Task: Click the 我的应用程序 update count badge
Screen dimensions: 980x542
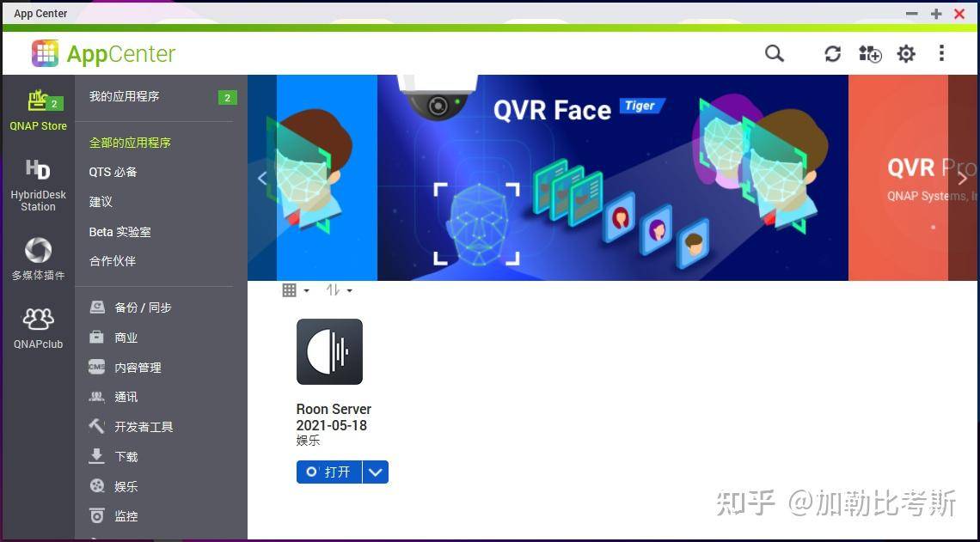Action: pos(228,97)
